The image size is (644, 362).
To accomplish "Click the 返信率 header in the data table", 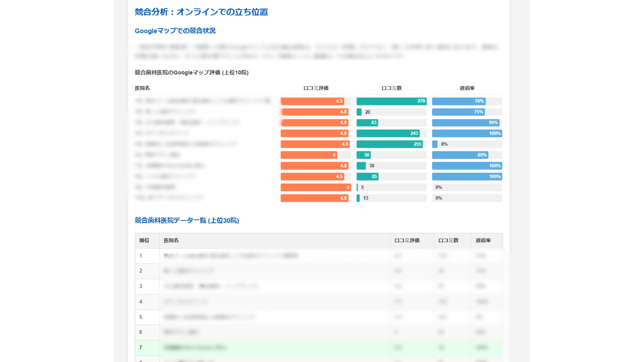I will (x=485, y=241).
